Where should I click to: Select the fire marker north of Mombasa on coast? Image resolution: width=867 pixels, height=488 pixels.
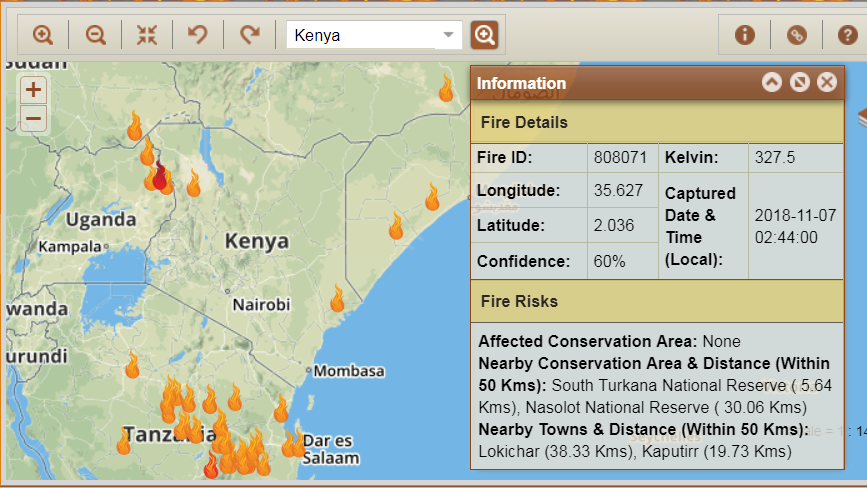click(337, 298)
